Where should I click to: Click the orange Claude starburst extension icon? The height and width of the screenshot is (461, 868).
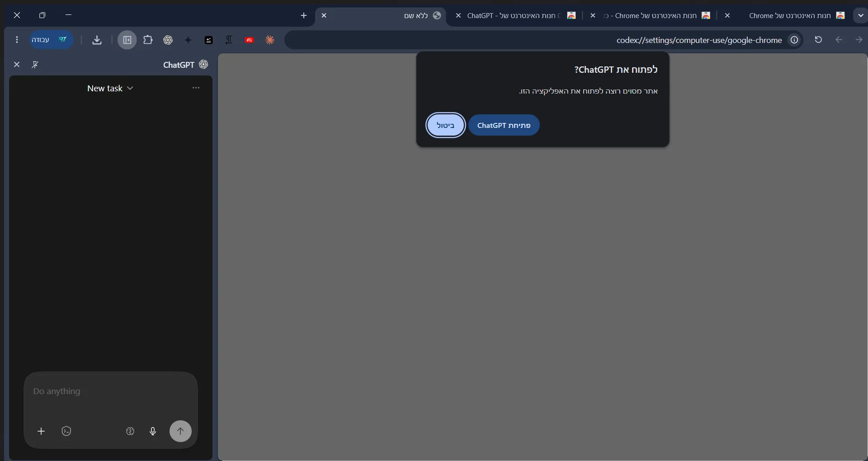point(270,40)
